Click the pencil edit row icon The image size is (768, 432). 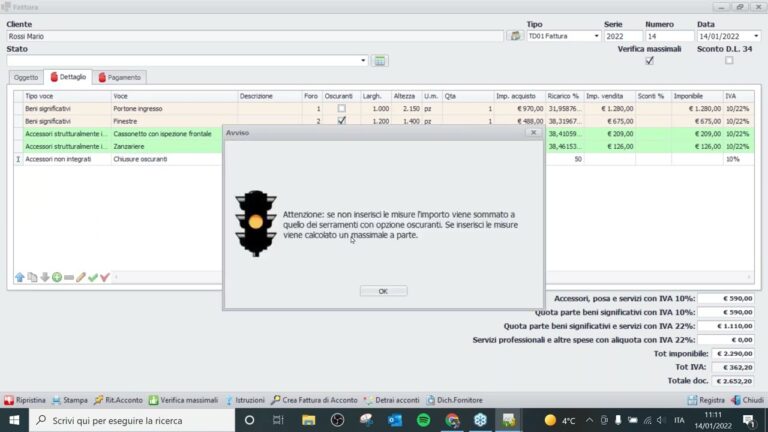click(81, 278)
